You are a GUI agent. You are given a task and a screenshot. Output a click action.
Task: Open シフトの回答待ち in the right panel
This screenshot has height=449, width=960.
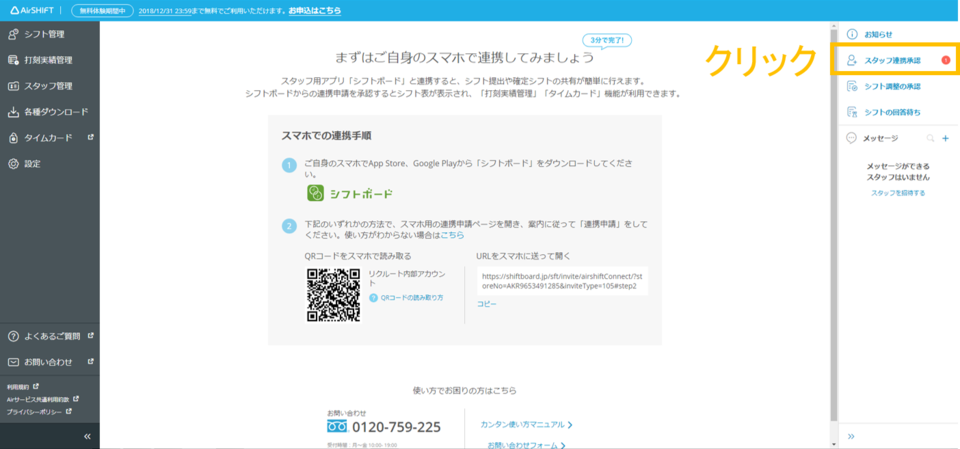892,112
